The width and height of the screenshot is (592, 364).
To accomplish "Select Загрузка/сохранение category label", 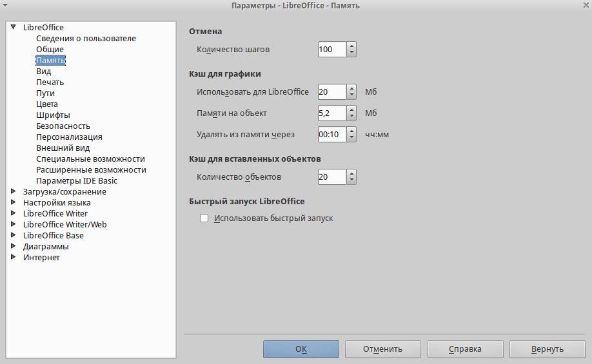I will point(64,191).
